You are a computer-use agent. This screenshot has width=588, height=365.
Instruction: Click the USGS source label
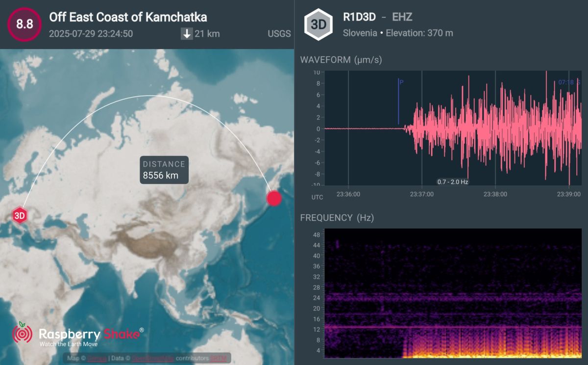coord(279,34)
